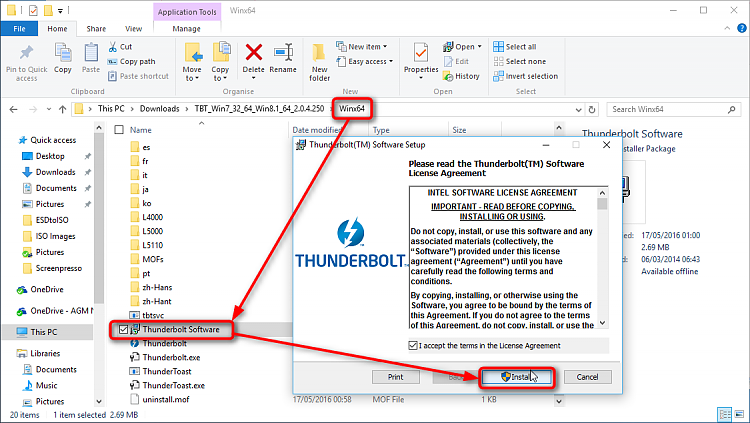Click the red Delete icon
750x423 pixels.
[254, 53]
